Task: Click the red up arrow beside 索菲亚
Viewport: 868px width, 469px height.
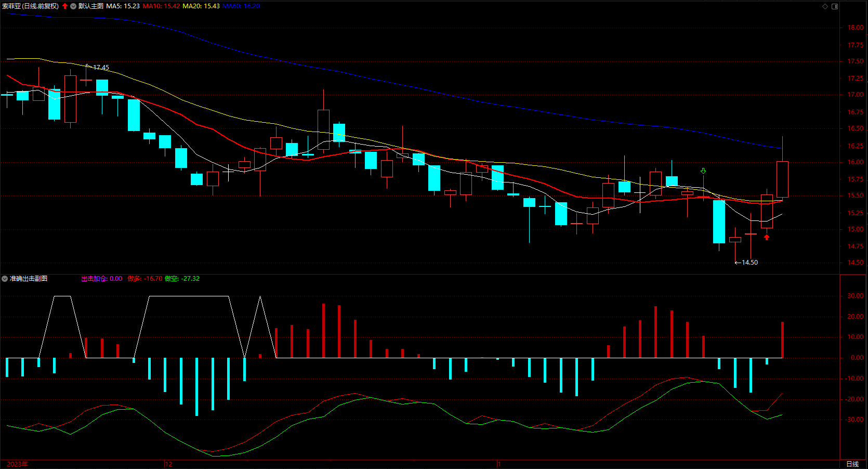Action: (x=65, y=6)
